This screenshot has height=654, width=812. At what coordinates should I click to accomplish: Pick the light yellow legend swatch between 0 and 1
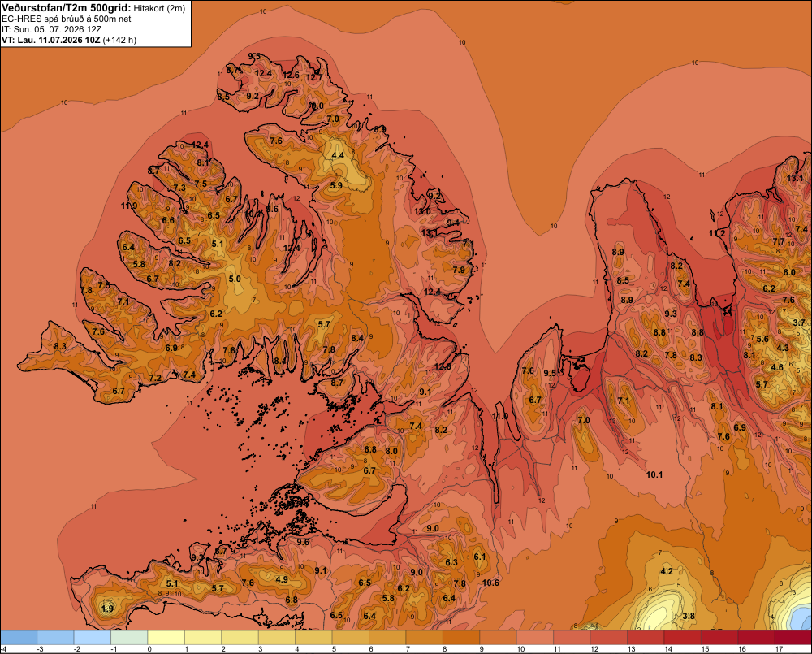pos(166,638)
